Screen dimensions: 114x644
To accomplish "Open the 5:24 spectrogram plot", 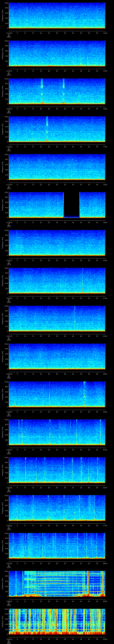I will (57, 432).
